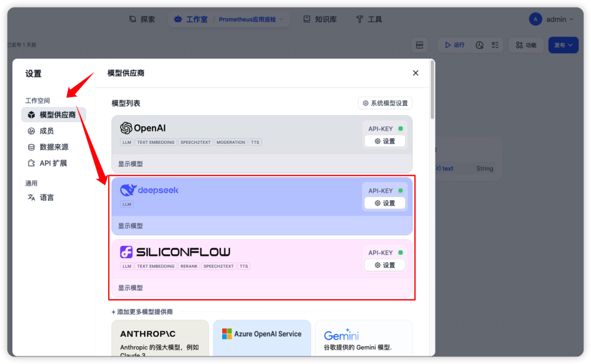Open 设置 for the SiliconFlow provider

pyautogui.click(x=385, y=265)
